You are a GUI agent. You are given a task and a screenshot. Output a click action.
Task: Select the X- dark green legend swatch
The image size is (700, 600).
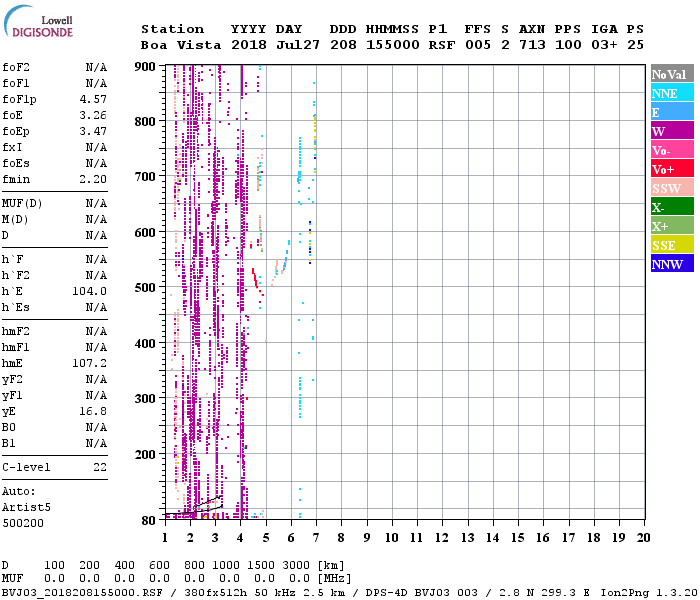pos(672,207)
